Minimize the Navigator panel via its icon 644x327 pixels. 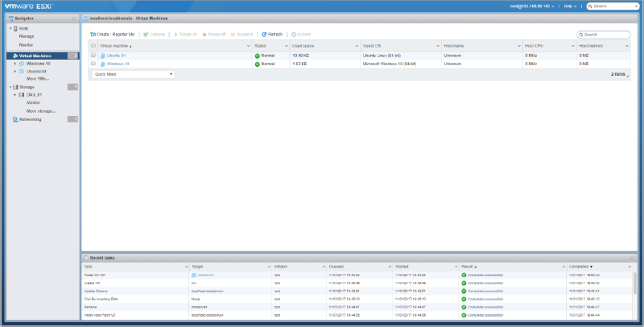(x=74, y=17)
